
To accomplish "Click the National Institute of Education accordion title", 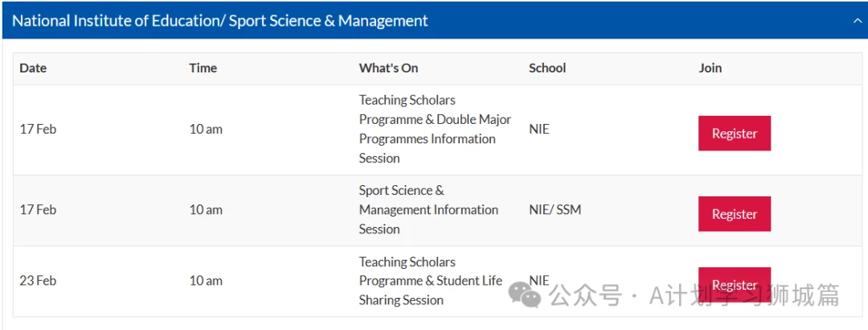I will click(x=219, y=20).
